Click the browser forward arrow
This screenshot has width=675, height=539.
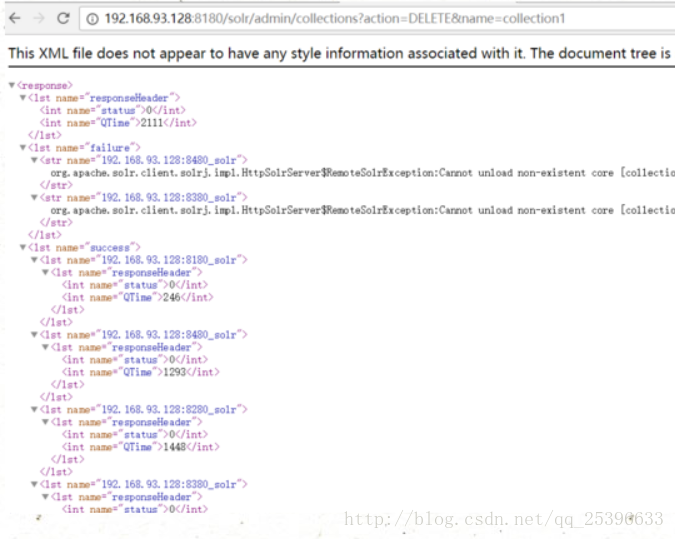pos(39,18)
